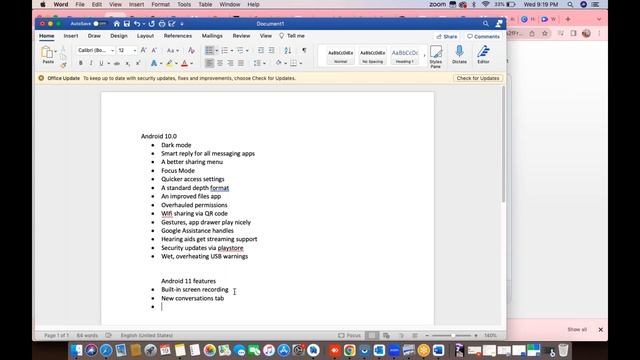Screen dimensions: 640x360
Task: Open the Layout tab
Action: click(145, 36)
